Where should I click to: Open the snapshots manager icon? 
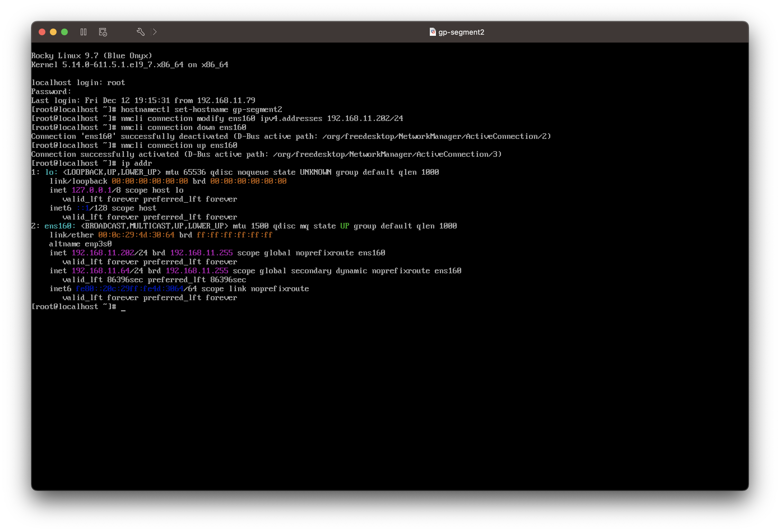click(103, 32)
